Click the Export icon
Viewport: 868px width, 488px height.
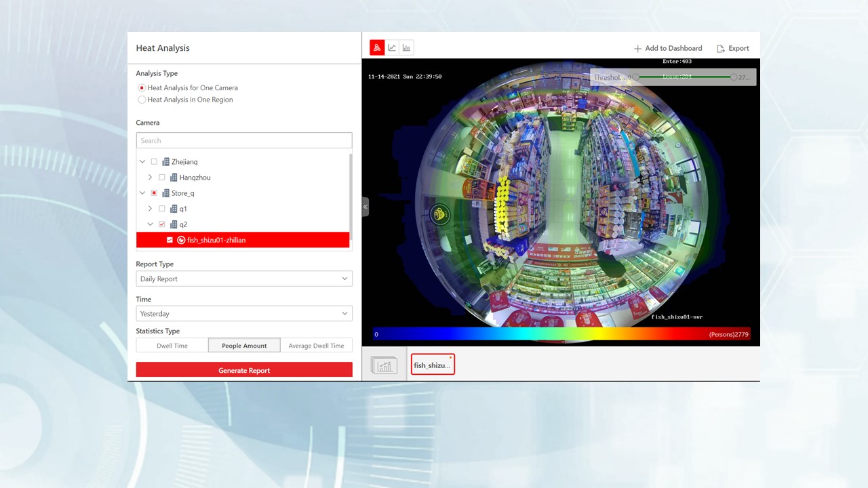pos(721,49)
